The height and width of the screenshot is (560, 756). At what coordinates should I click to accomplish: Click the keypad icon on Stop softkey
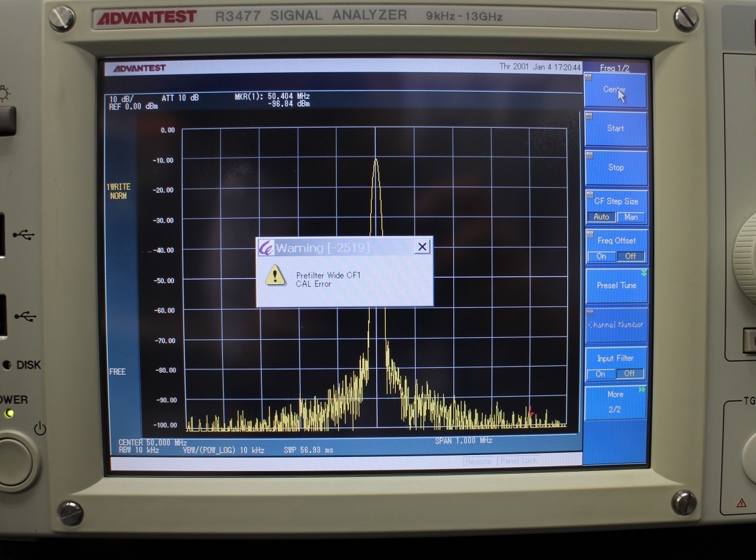point(589,155)
